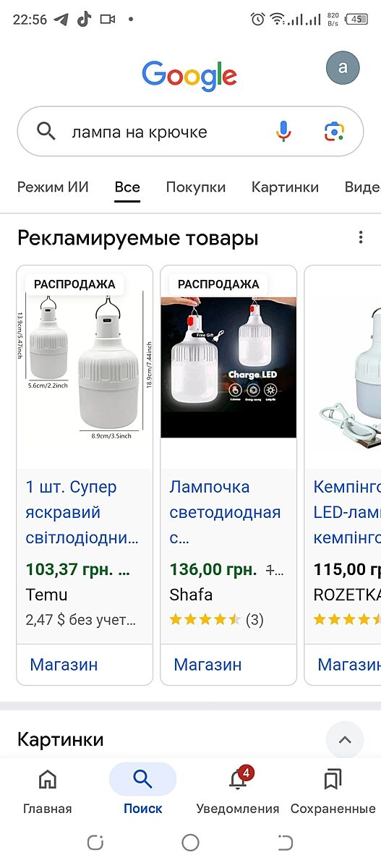Click Магазин link under Shafa product

click(207, 665)
